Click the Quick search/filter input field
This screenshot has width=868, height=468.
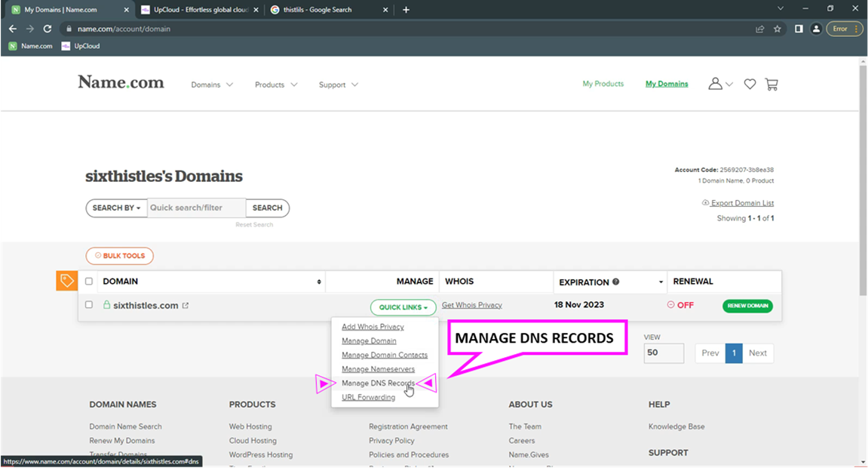click(197, 208)
